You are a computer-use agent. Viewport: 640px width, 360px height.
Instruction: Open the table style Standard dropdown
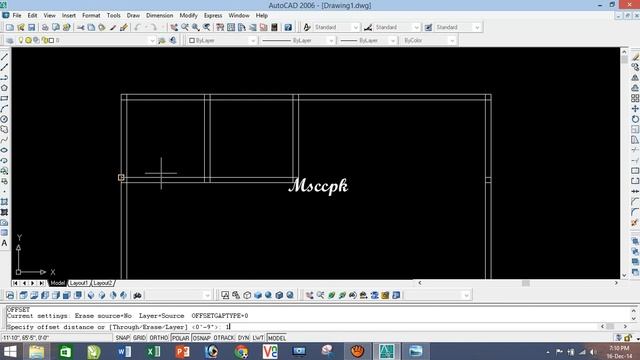point(477,27)
